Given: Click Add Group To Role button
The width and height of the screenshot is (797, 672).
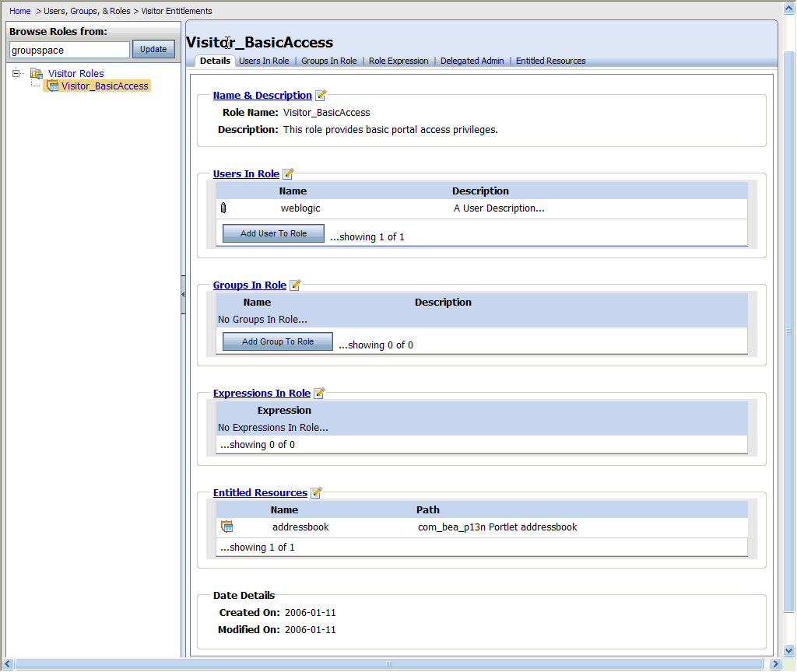Looking at the screenshot, I should coord(278,342).
